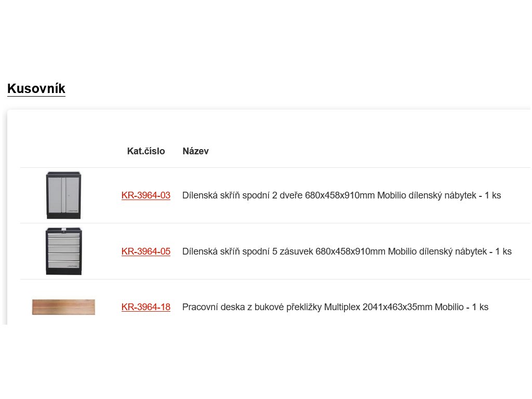Screen dimensions: 532x399
Task: Click "1 ks" quantity in the 5 zásuvek row
Action: (503, 251)
